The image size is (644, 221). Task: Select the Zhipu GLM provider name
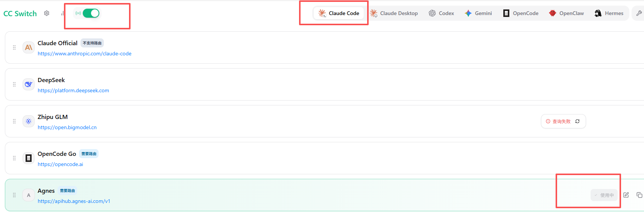[x=53, y=117]
